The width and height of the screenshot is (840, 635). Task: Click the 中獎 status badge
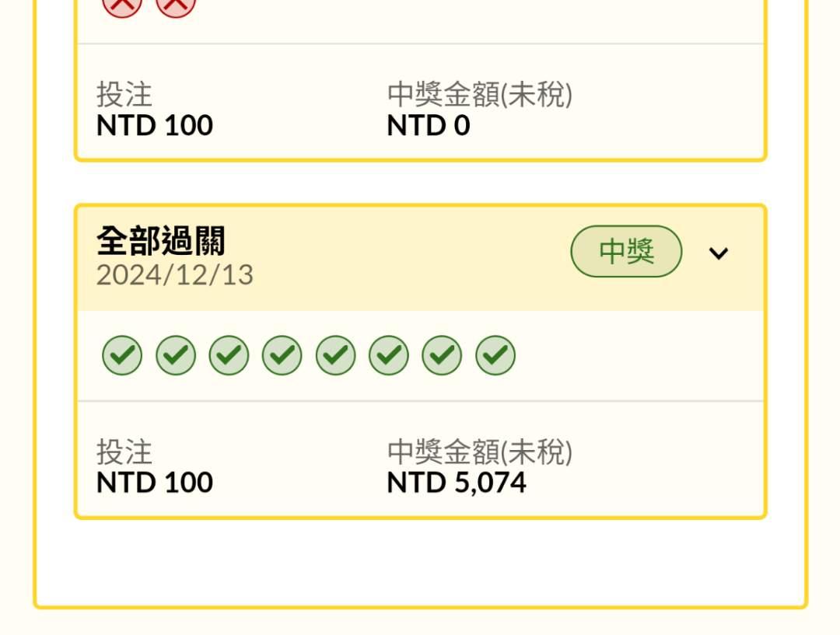[626, 252]
